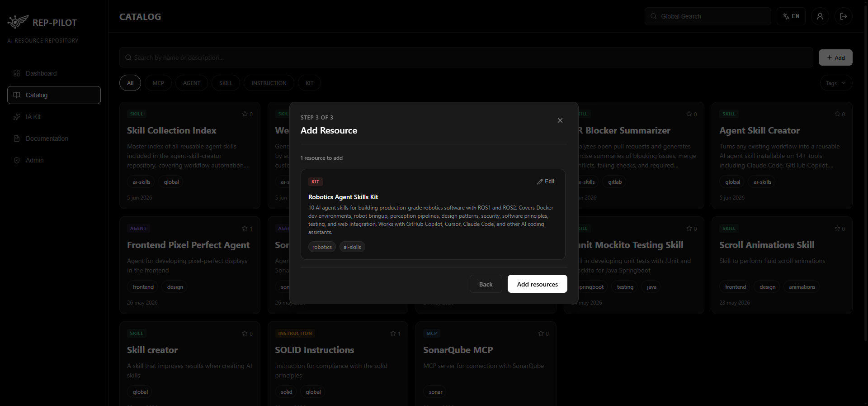Viewport: 868px width, 406px height.
Task: Filter catalog by KIT
Action: point(309,83)
